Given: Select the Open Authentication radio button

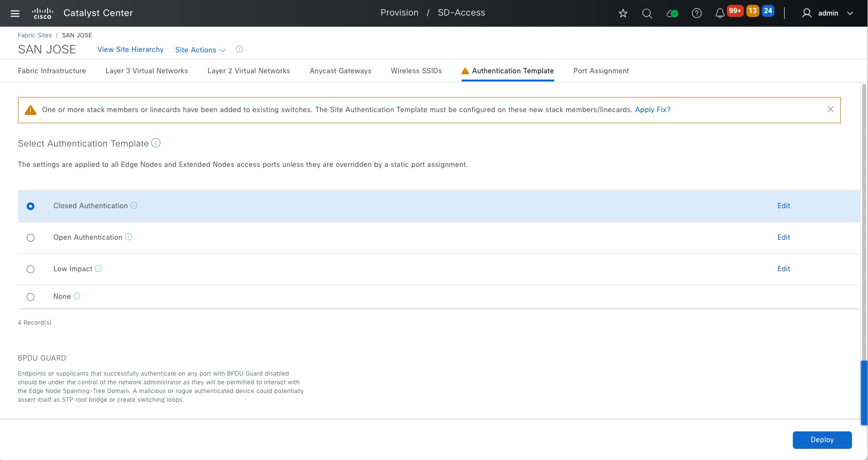Looking at the screenshot, I should [x=31, y=238].
